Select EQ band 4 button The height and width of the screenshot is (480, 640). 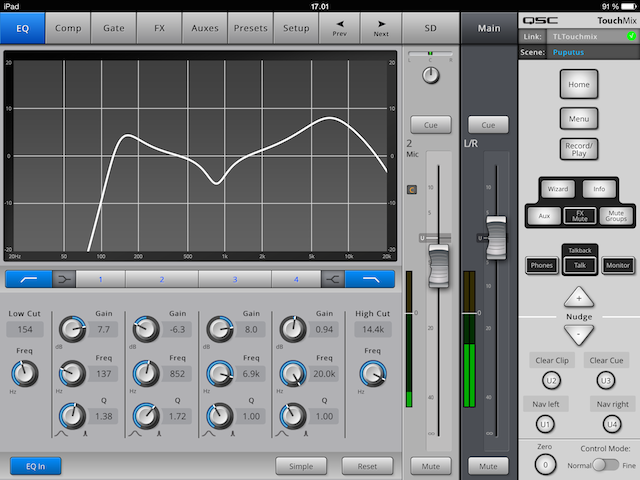296,279
